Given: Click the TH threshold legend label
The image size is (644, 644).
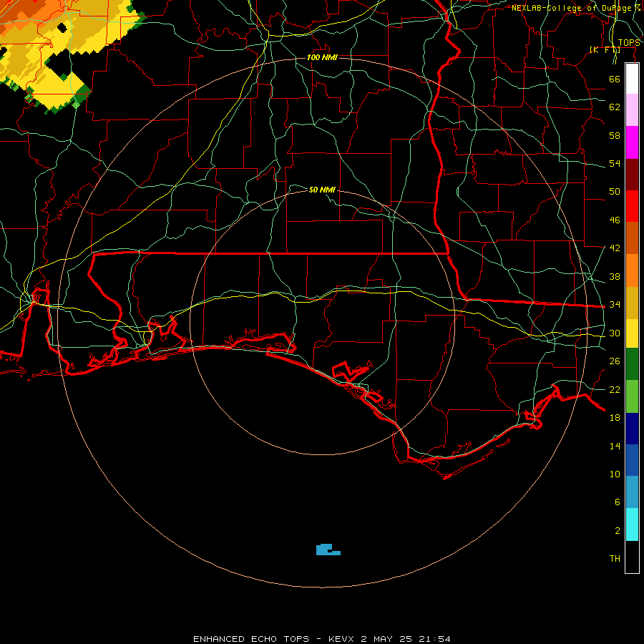Looking at the screenshot, I should click(x=615, y=559).
